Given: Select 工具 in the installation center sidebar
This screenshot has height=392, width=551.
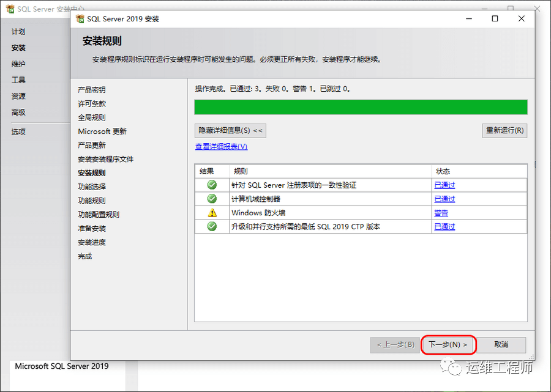Looking at the screenshot, I should point(18,80).
